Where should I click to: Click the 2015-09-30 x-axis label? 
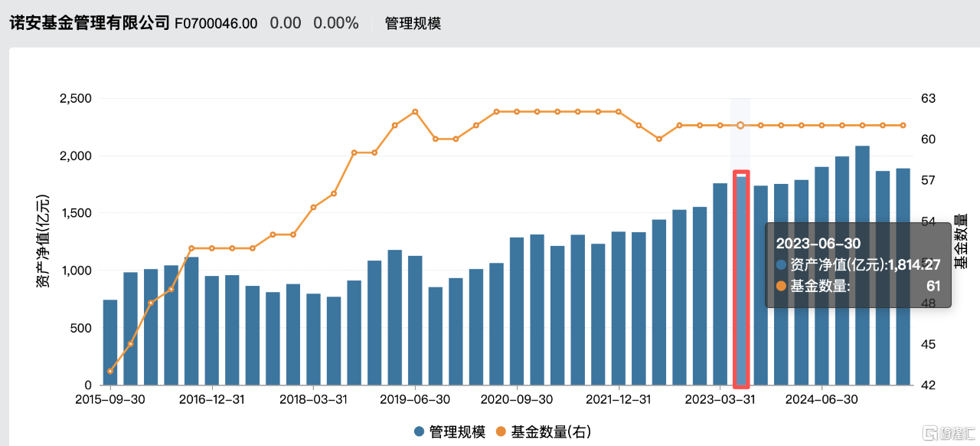click(110, 399)
